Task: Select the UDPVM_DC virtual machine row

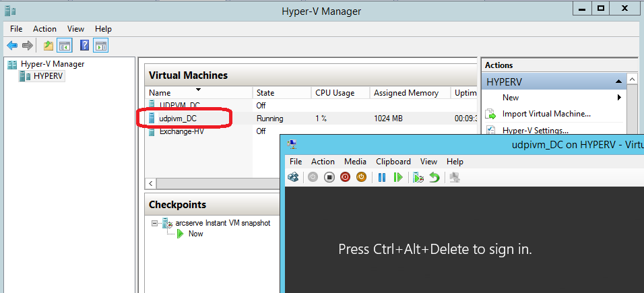Action: click(x=311, y=105)
